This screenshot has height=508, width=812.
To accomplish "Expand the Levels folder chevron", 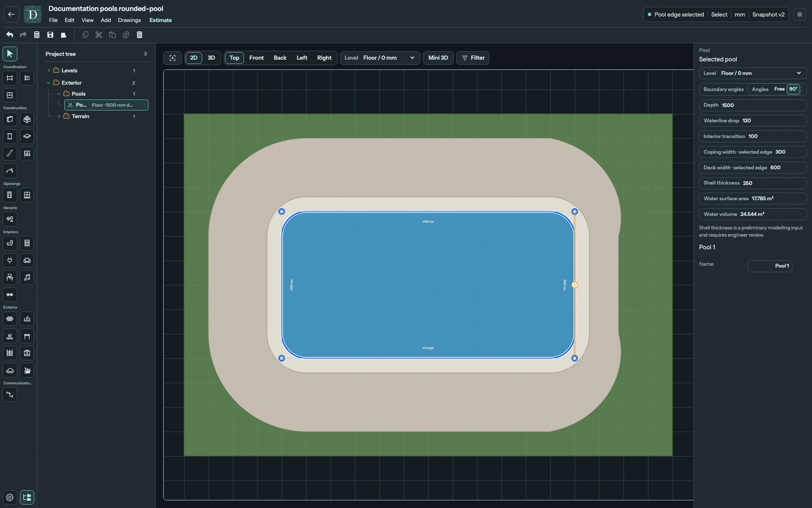I will 49,71.
